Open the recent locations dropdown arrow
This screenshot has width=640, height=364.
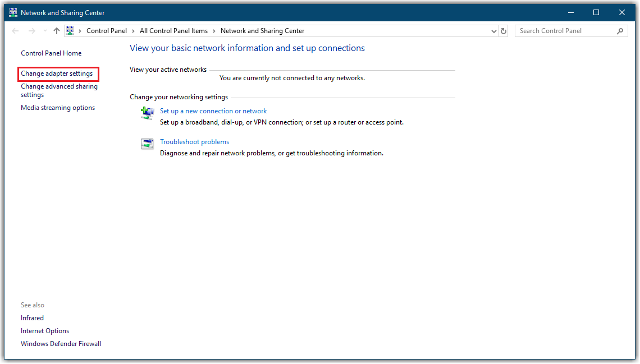pyautogui.click(x=45, y=31)
